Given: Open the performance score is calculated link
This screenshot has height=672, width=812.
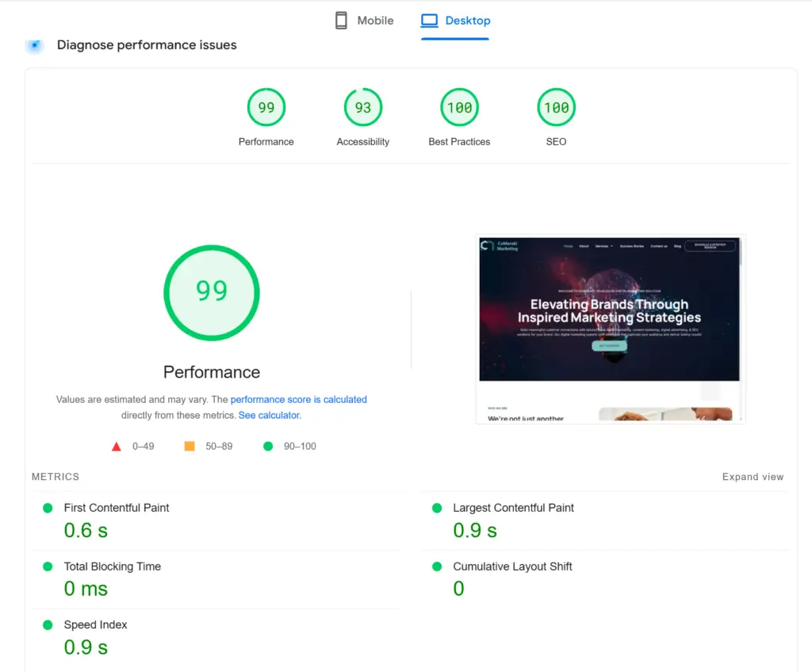Looking at the screenshot, I should click(298, 399).
